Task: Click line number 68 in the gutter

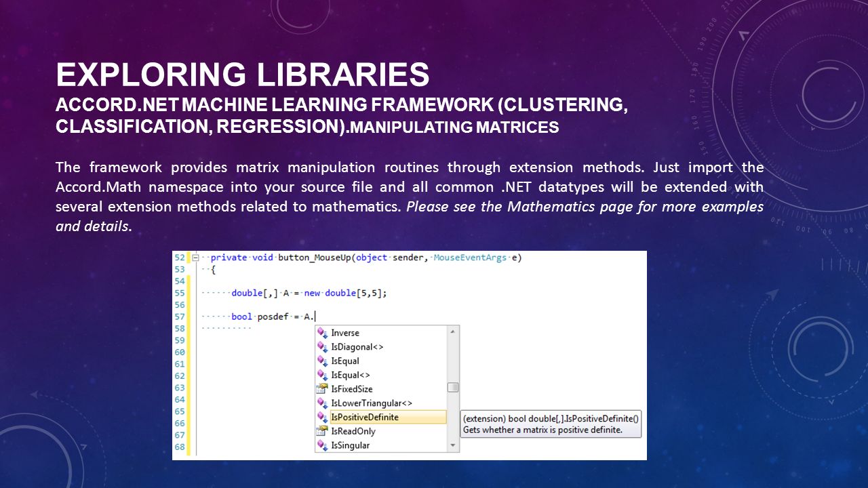Action: [x=180, y=447]
